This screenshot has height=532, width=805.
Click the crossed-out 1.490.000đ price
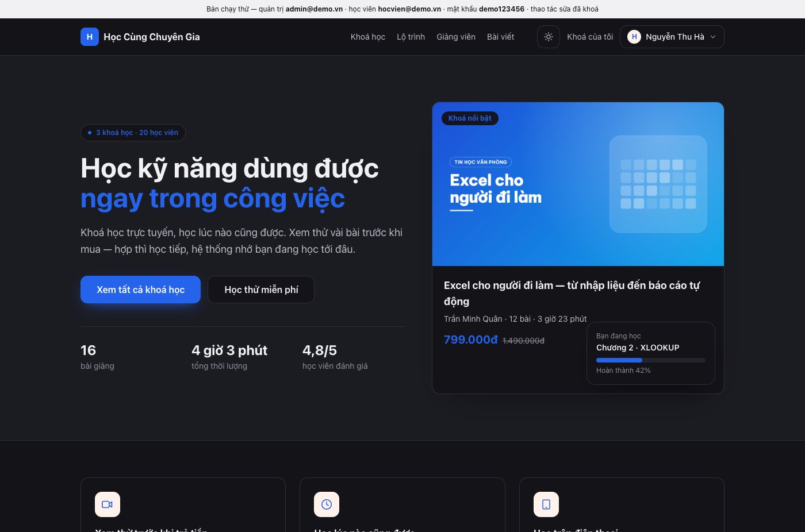pyautogui.click(x=523, y=341)
